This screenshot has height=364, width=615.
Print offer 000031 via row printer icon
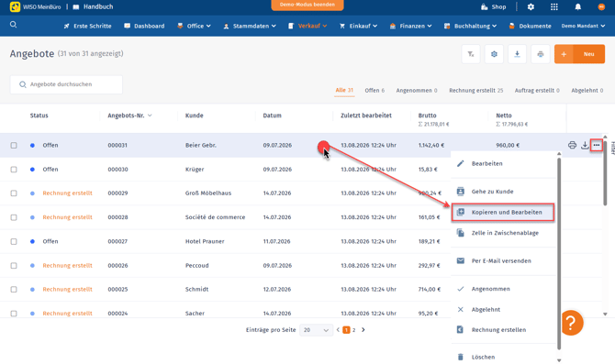tap(572, 145)
